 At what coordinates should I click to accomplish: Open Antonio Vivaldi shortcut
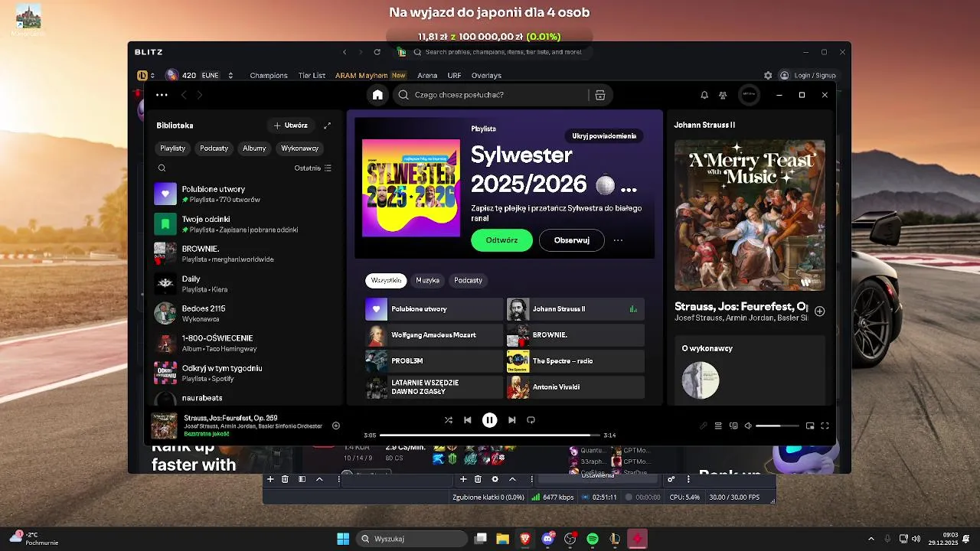tap(576, 387)
